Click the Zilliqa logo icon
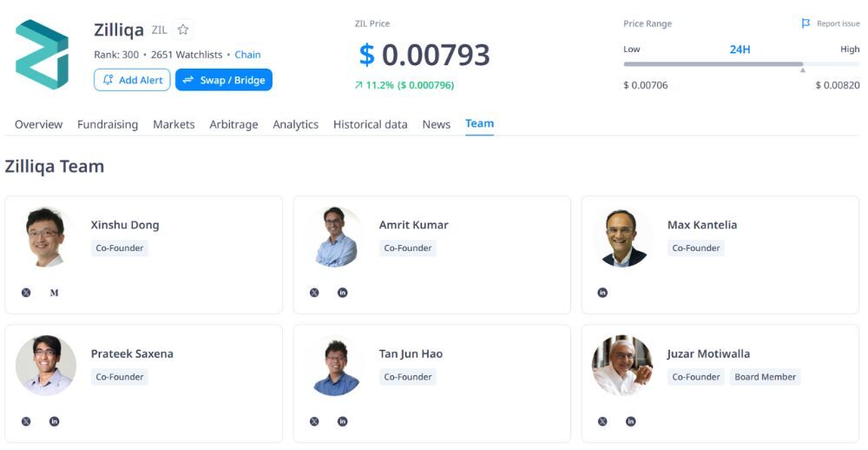 point(42,55)
